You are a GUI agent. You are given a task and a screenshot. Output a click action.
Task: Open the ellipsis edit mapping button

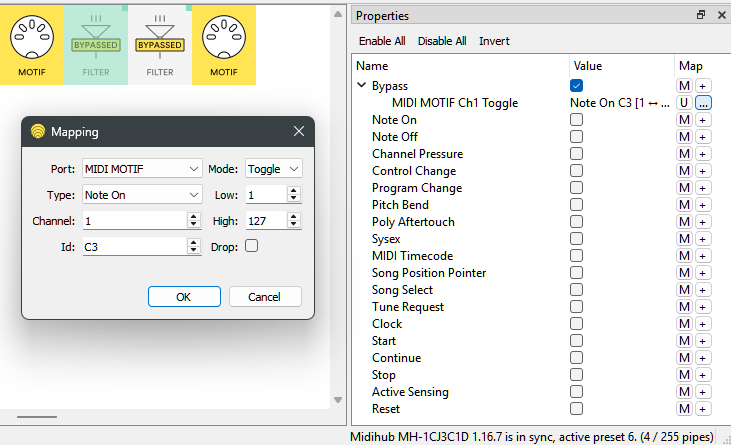[x=703, y=103]
